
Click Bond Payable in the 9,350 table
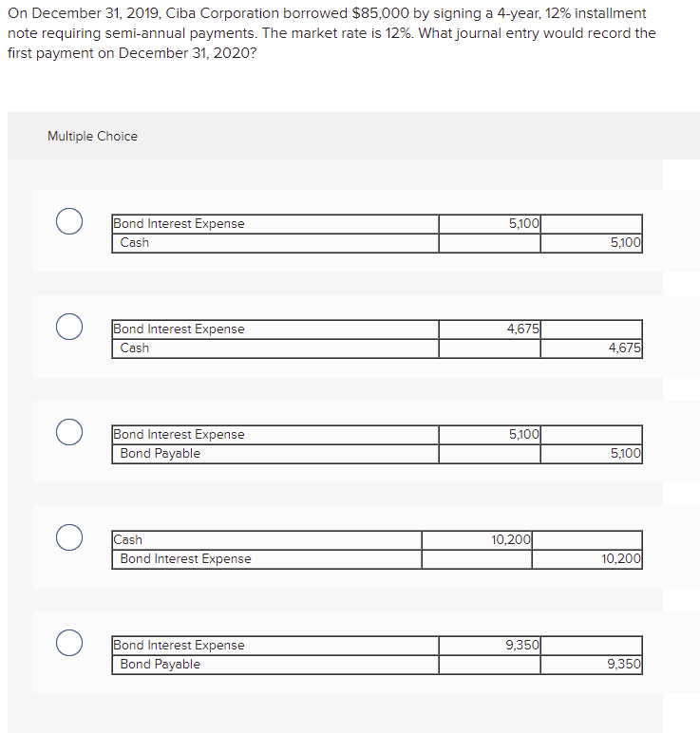click(x=161, y=665)
